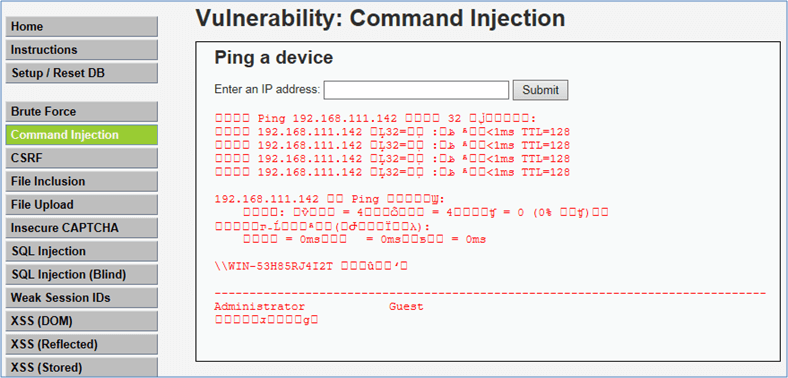
Task: Click the Submit button
Action: click(x=540, y=90)
